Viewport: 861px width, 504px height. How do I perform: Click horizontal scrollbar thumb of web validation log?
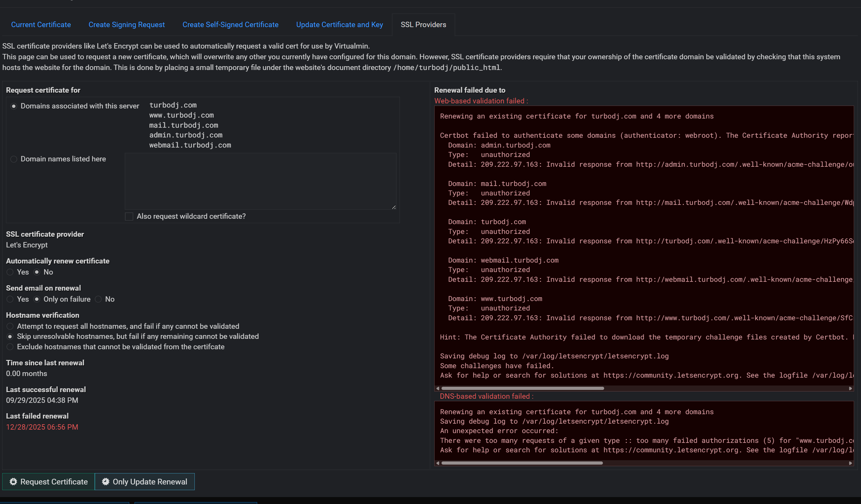coord(523,389)
